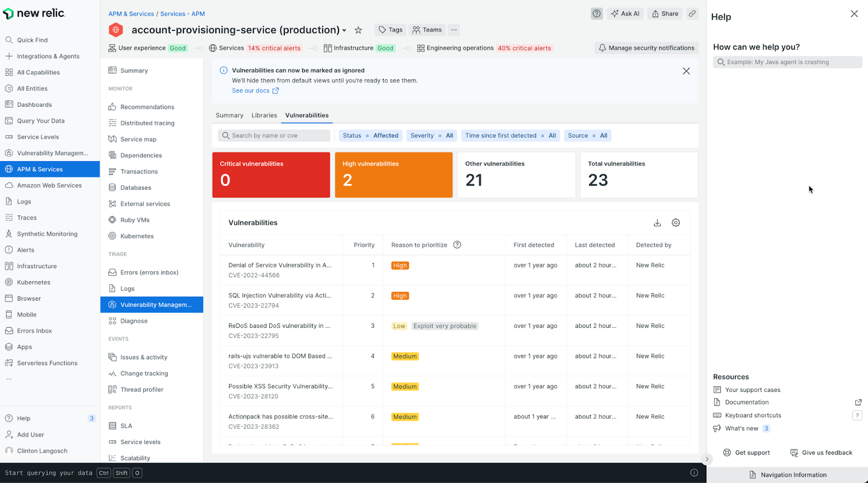This screenshot has width=868, height=483.
Task: Open the Teams button
Action: click(427, 30)
